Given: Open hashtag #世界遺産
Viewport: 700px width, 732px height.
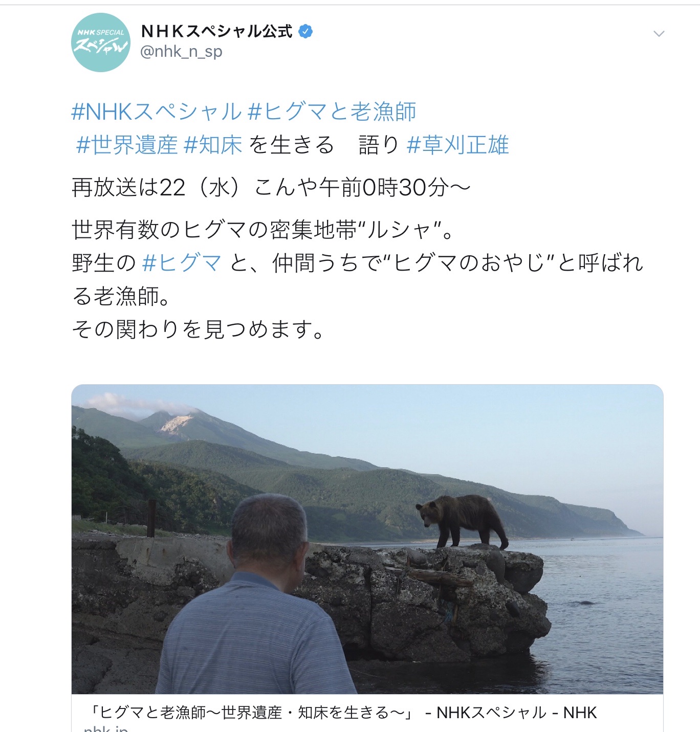Looking at the screenshot, I should tap(127, 145).
